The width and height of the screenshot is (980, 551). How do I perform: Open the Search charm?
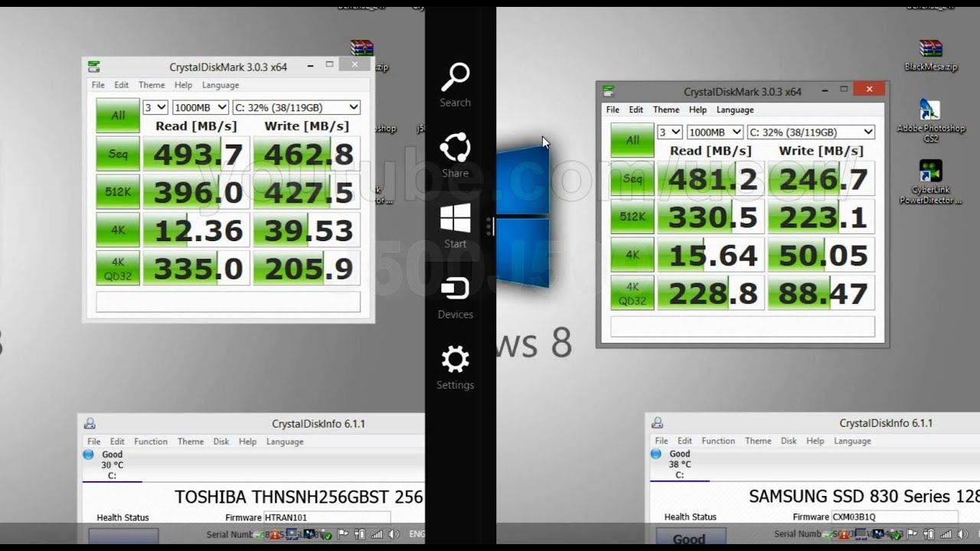(455, 85)
